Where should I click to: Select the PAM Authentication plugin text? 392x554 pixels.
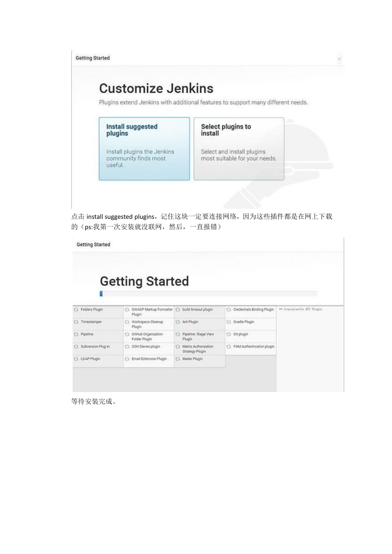point(254,346)
